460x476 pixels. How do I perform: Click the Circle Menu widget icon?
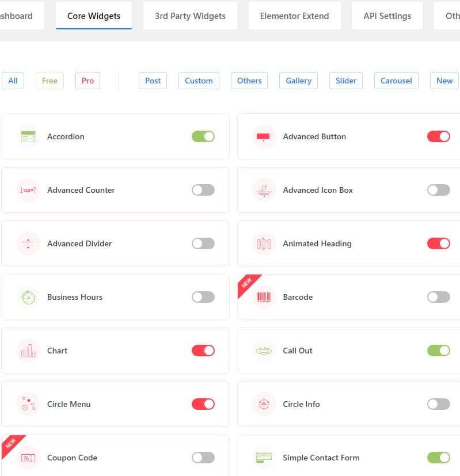(x=28, y=404)
